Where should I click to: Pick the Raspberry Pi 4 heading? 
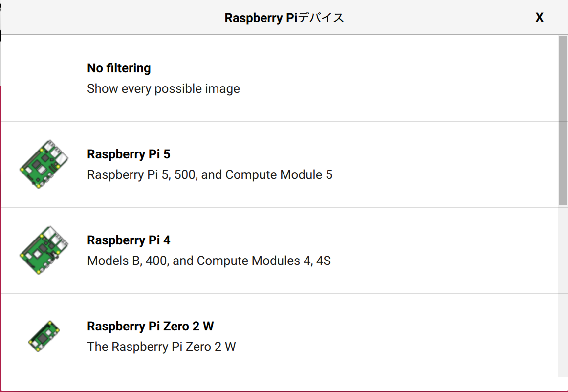point(129,240)
